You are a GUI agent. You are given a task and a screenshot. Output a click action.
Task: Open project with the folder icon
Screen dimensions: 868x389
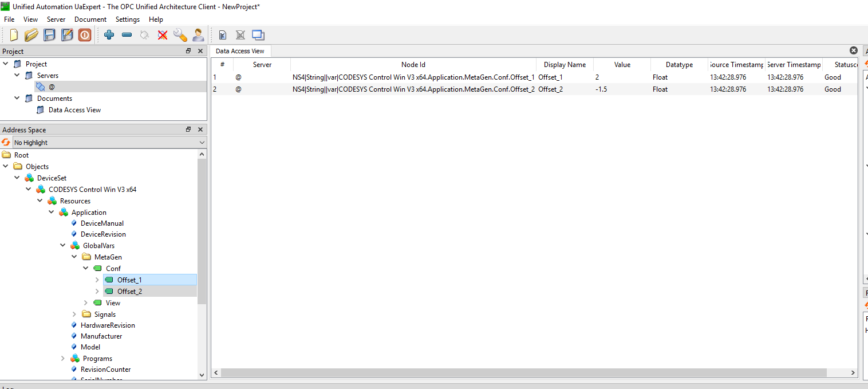pos(31,35)
